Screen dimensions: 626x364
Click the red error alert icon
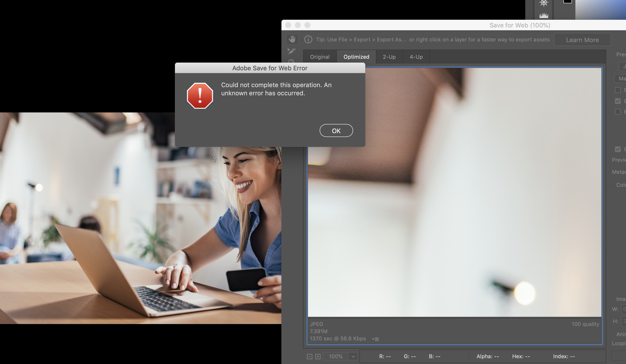200,96
